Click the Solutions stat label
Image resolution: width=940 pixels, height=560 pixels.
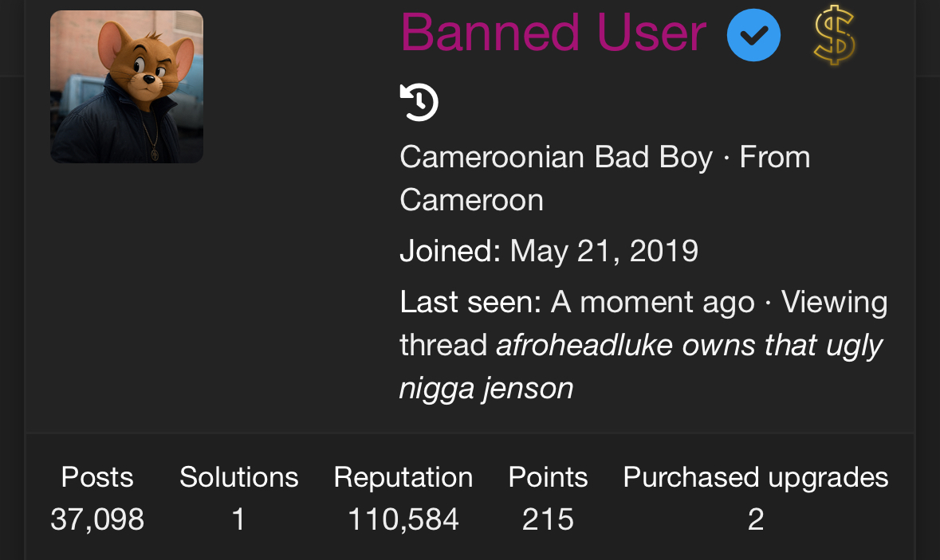[238, 477]
